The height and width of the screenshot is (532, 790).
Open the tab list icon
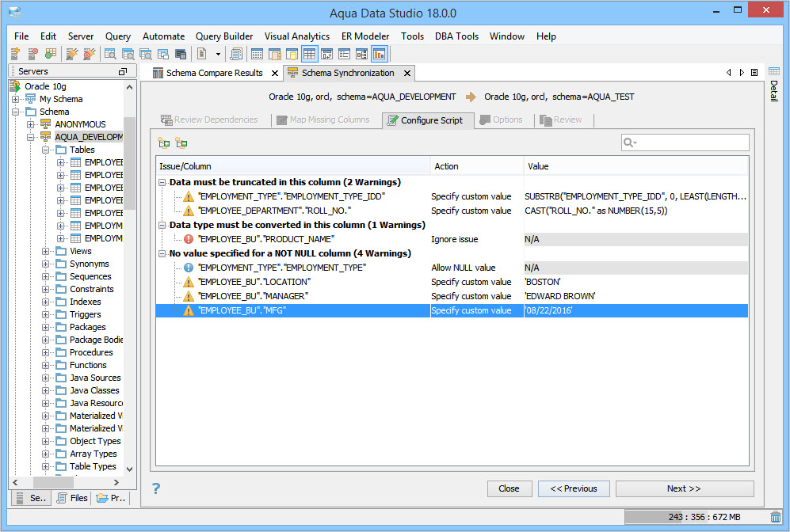(754, 73)
